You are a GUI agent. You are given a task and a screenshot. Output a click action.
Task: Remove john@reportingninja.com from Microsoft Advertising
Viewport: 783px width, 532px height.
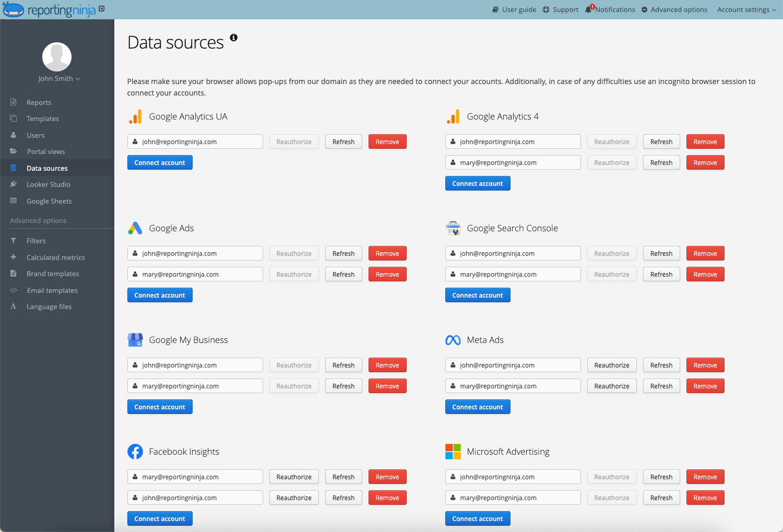(x=705, y=477)
